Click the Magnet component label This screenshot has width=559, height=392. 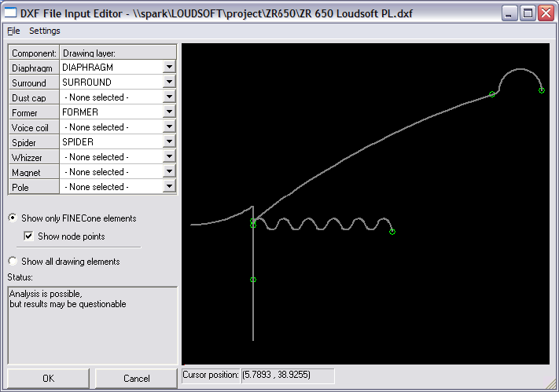tap(34, 172)
